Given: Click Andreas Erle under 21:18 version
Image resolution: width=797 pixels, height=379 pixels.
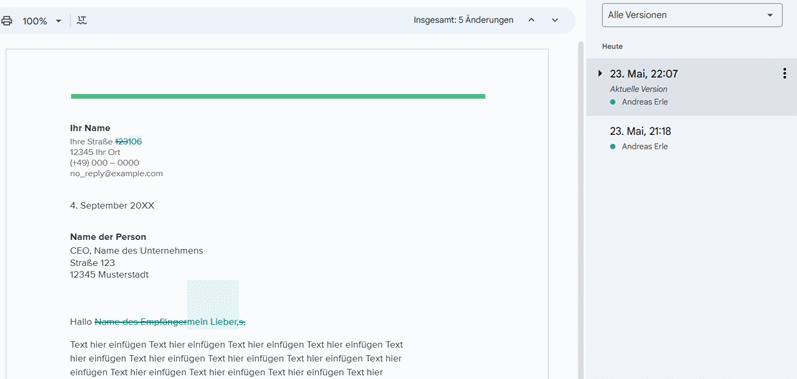Looking at the screenshot, I should coord(645,146).
